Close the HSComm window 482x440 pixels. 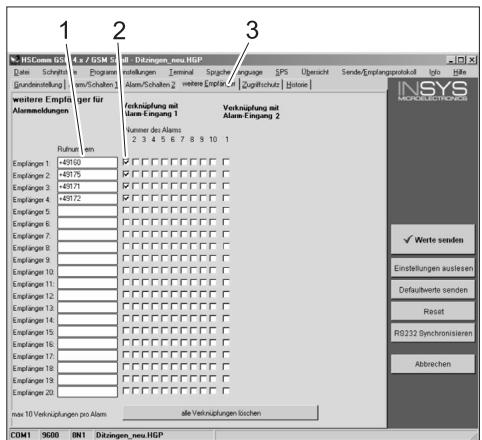(x=472, y=60)
